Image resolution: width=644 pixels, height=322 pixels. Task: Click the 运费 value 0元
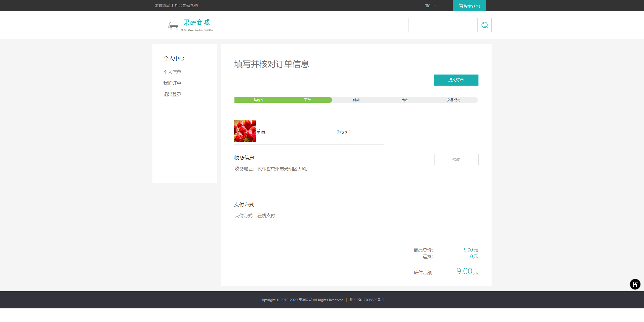click(x=474, y=257)
